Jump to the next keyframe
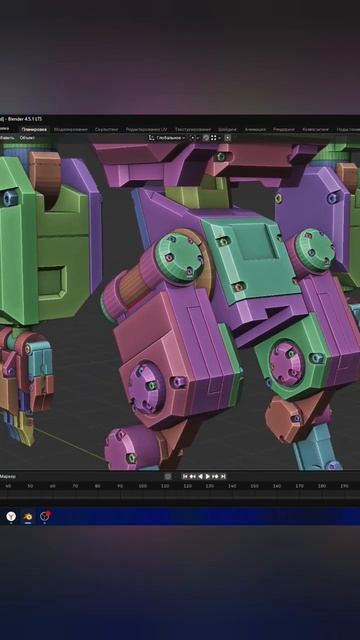Image resolution: width=360 pixels, height=640 pixels. [215, 476]
